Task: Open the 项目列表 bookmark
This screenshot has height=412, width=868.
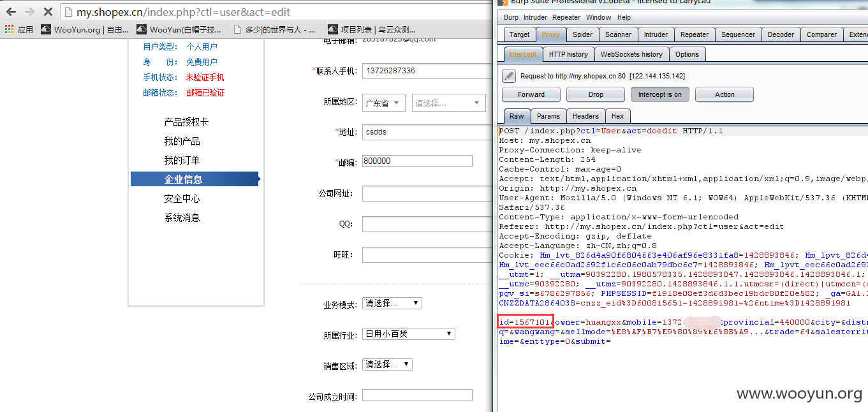Action: pos(372,29)
